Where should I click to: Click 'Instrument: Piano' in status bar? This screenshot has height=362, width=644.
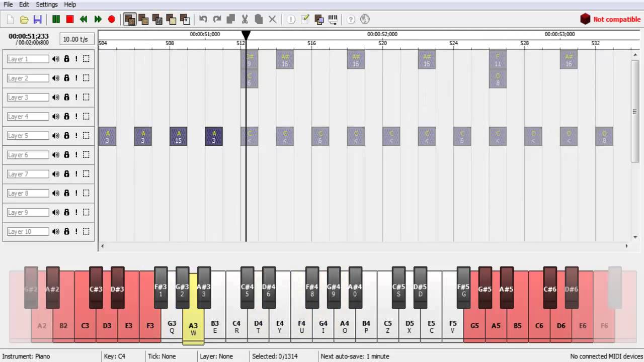26,356
